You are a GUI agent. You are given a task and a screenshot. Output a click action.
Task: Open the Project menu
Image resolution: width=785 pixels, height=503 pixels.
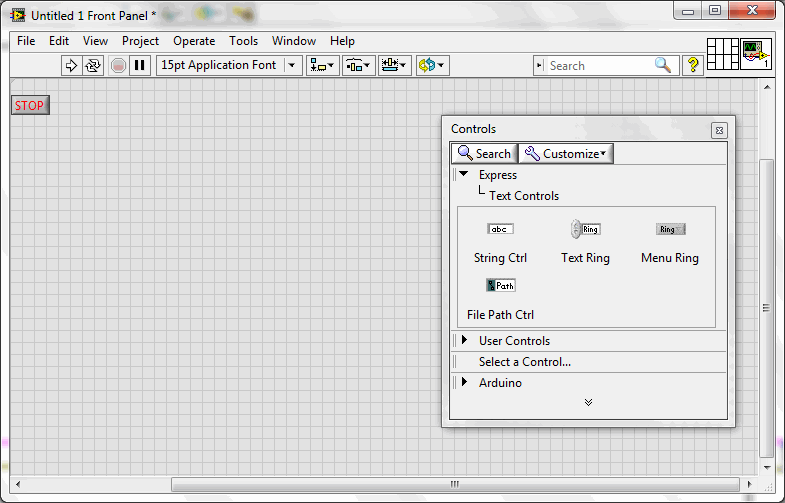click(140, 41)
